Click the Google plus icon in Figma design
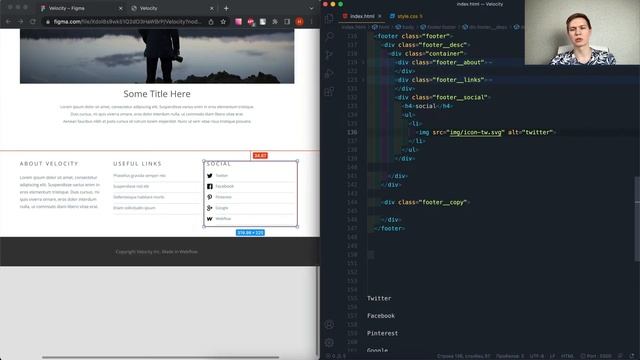 (209, 208)
